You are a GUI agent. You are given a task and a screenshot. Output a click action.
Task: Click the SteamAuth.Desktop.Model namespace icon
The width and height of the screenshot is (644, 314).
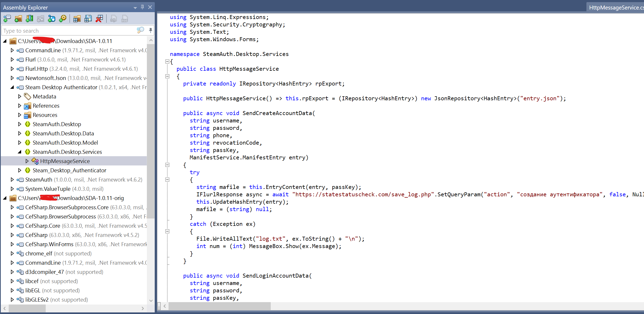click(x=27, y=143)
